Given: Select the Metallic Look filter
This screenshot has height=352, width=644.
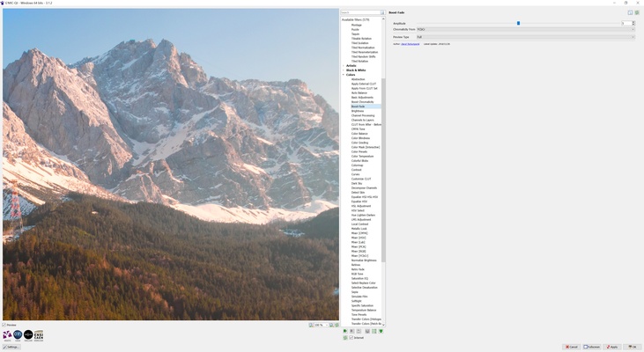Looking at the screenshot, I should pos(359,229).
